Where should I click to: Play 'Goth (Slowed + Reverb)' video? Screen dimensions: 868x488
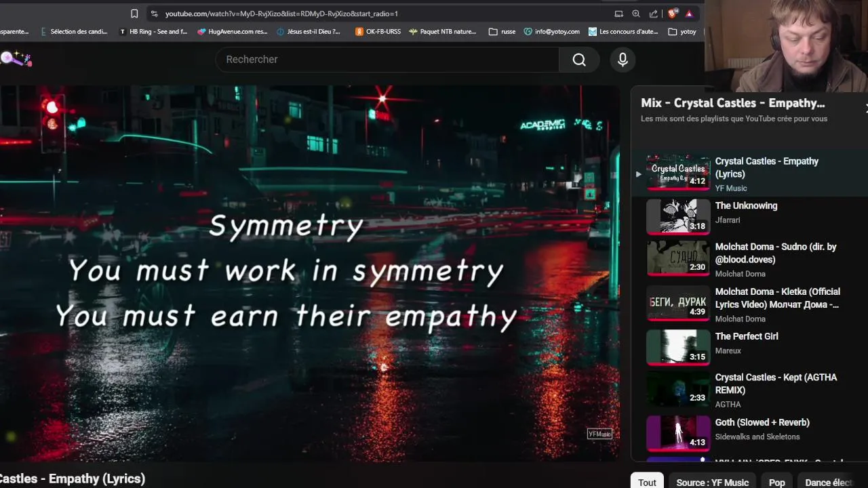click(762, 422)
